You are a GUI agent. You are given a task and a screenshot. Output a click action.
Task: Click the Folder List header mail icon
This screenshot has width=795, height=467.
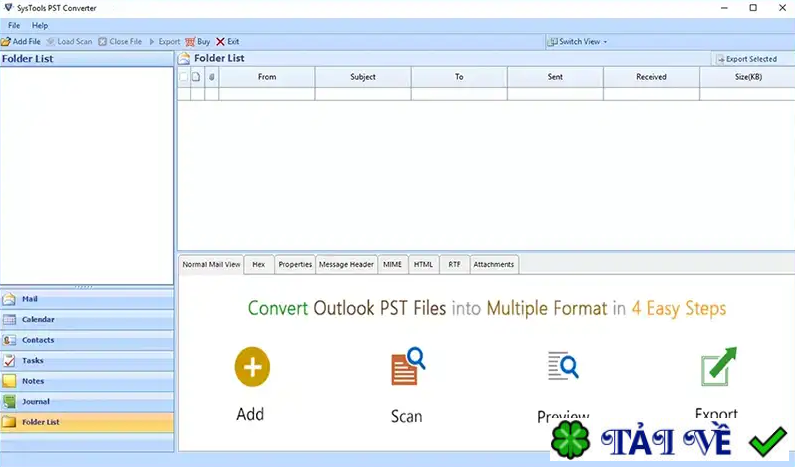pyautogui.click(x=184, y=59)
